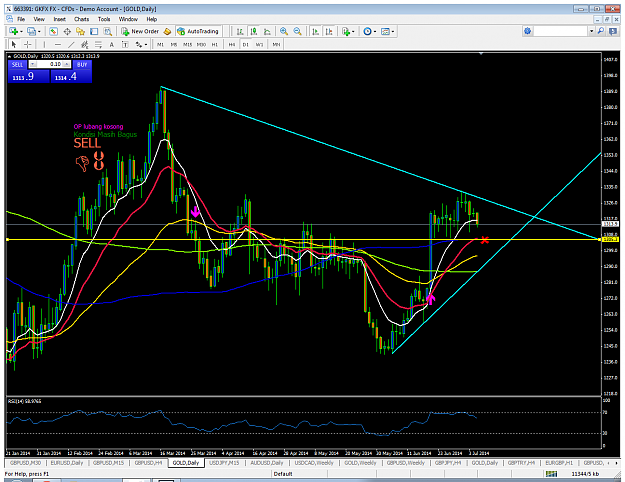Switch chart to candlesticks display mode

pos(254,31)
